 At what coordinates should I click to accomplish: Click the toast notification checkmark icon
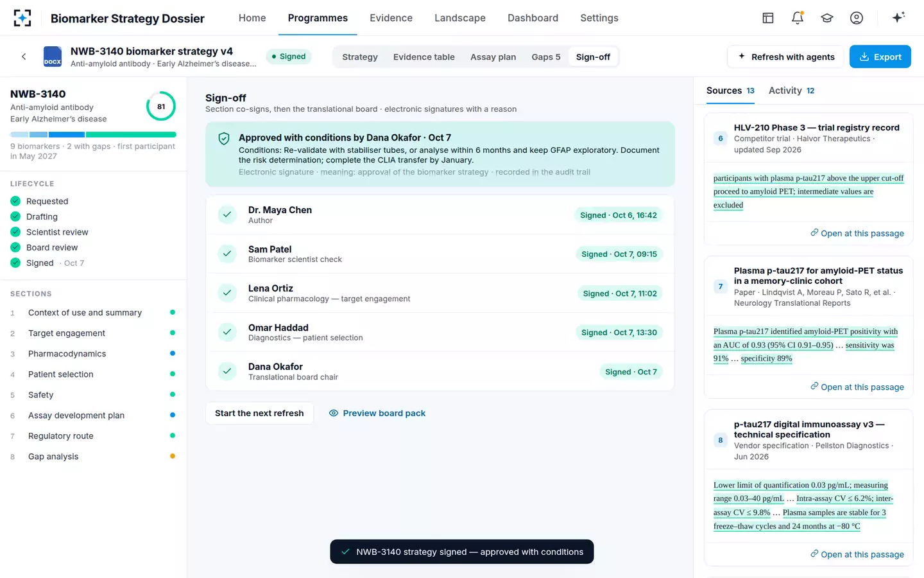[345, 552]
